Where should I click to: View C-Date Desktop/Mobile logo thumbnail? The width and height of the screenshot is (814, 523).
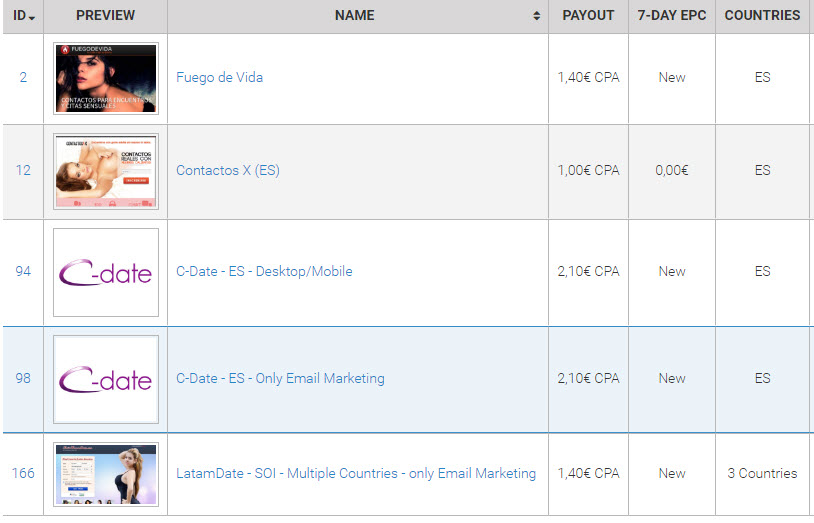(x=106, y=272)
